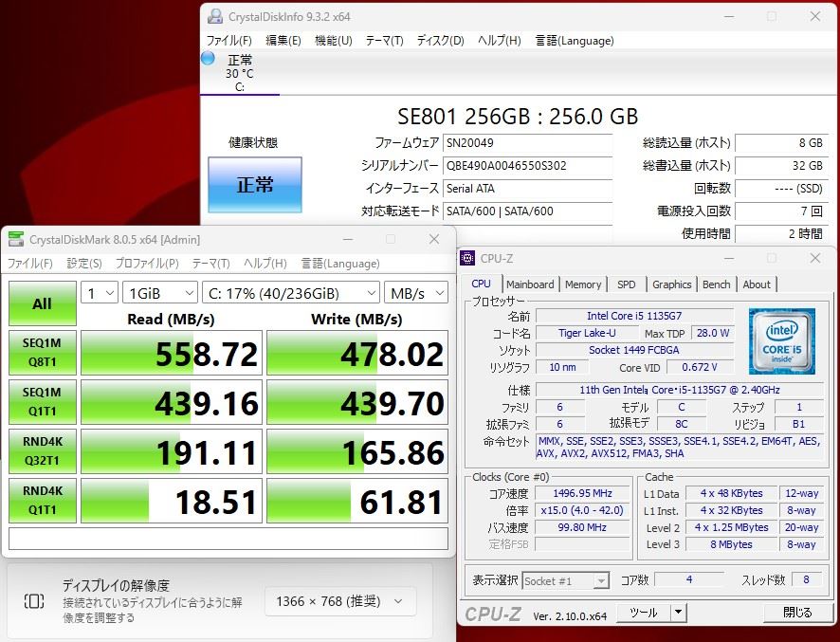Open the ディスク(D) menu in CrystalDiskInfo
The width and height of the screenshot is (840, 642).
[x=440, y=40]
